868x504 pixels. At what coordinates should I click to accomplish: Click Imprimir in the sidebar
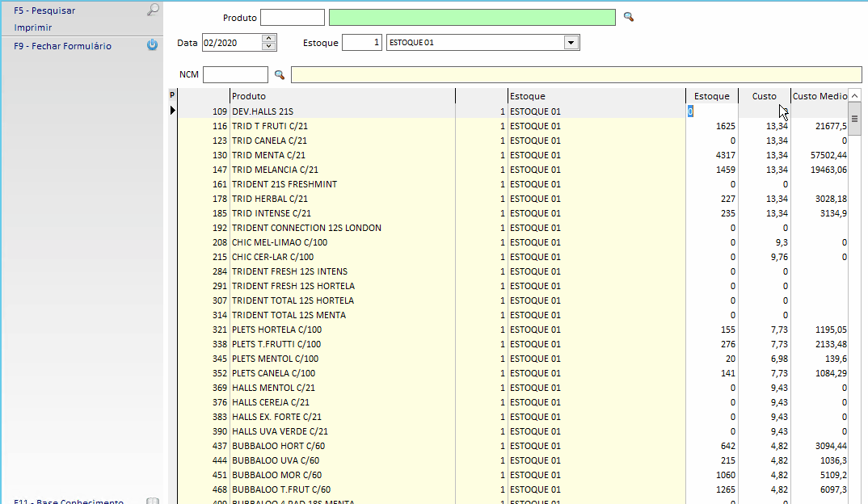pyautogui.click(x=33, y=27)
